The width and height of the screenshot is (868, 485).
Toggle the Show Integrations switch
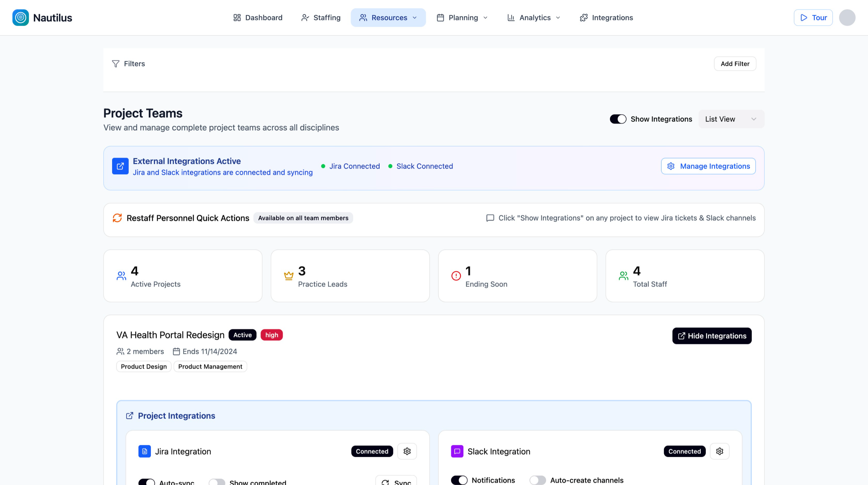(x=617, y=119)
